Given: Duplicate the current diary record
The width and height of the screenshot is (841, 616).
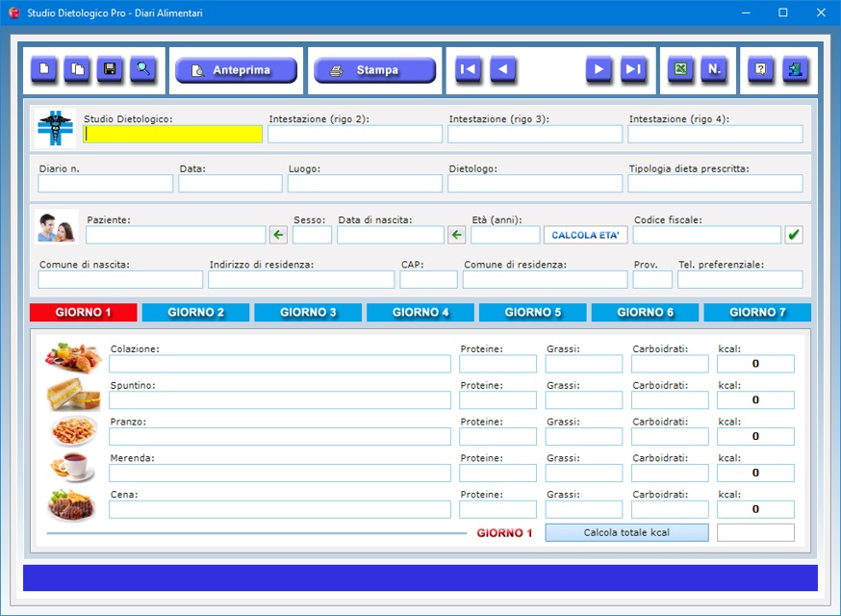Looking at the screenshot, I should point(77,69).
